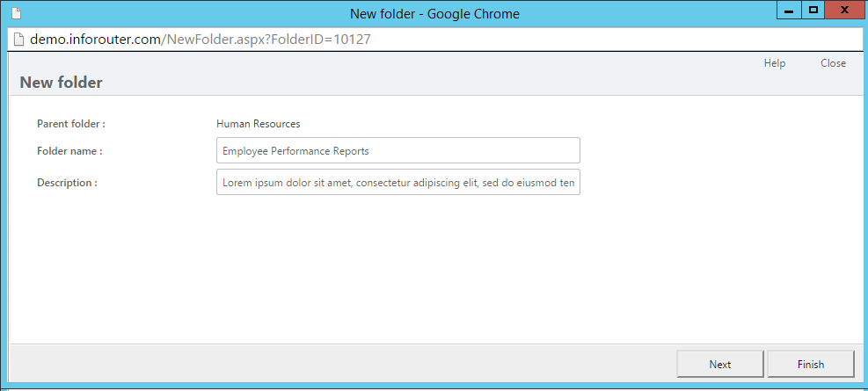Click the 'Folder name :' label
The image size is (868, 391).
(69, 151)
